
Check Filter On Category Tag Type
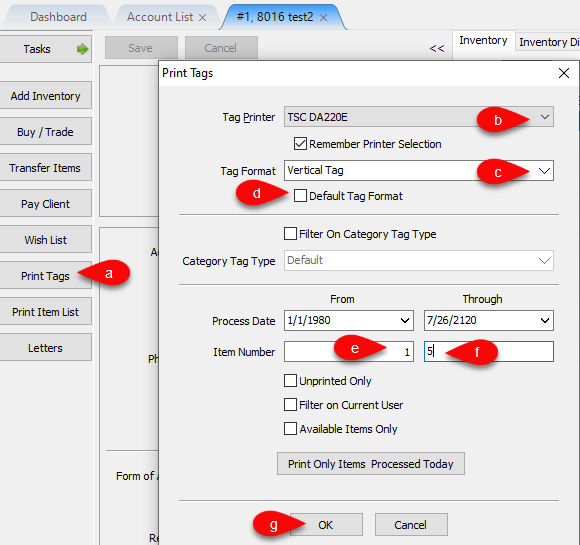(290, 234)
